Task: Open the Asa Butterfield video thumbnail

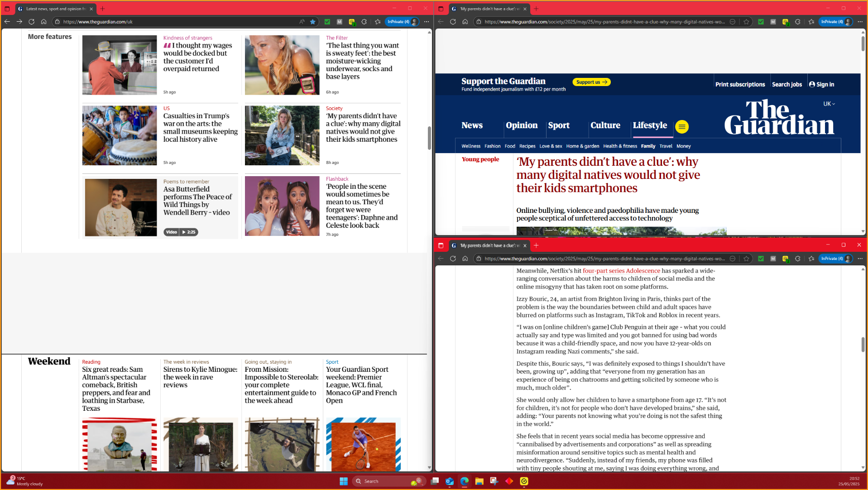Action: (x=121, y=207)
